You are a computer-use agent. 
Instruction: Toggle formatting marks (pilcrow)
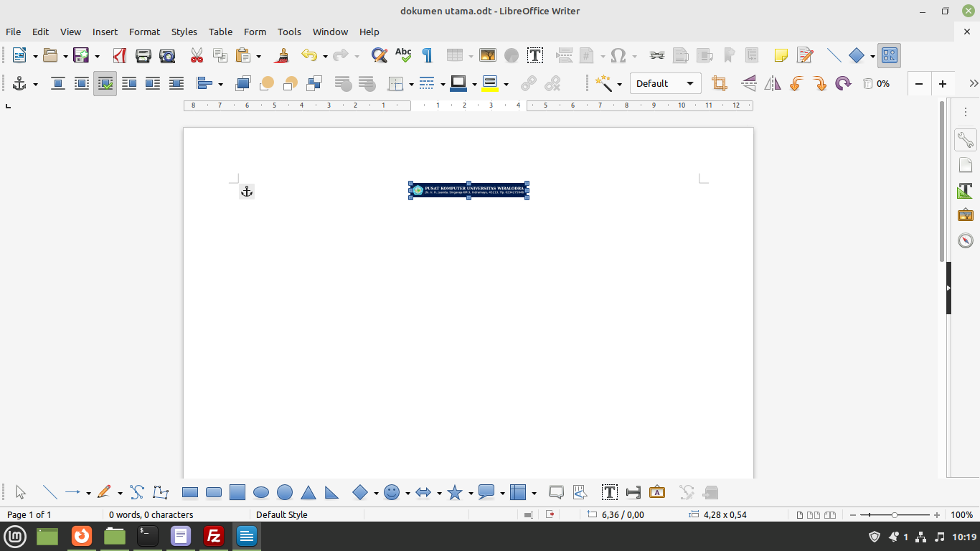427,55
